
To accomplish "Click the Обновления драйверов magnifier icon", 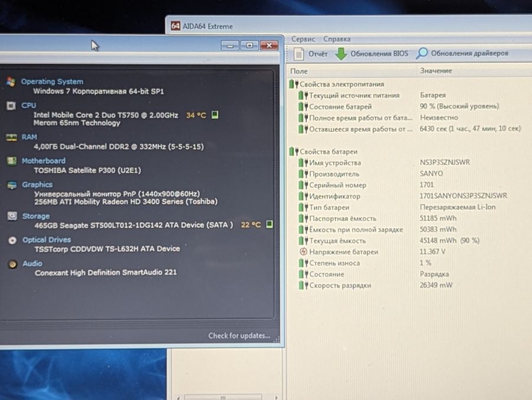I will (x=421, y=53).
